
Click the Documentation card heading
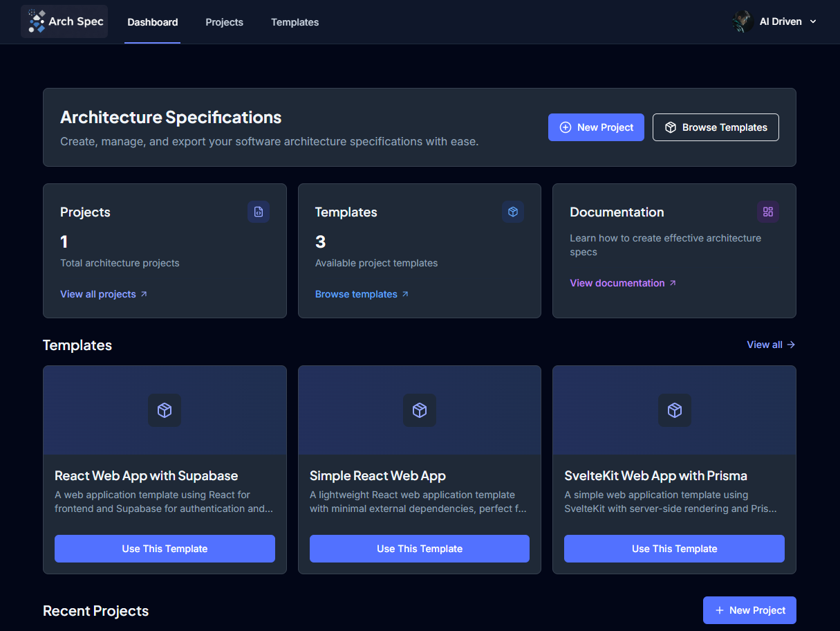[x=617, y=212]
